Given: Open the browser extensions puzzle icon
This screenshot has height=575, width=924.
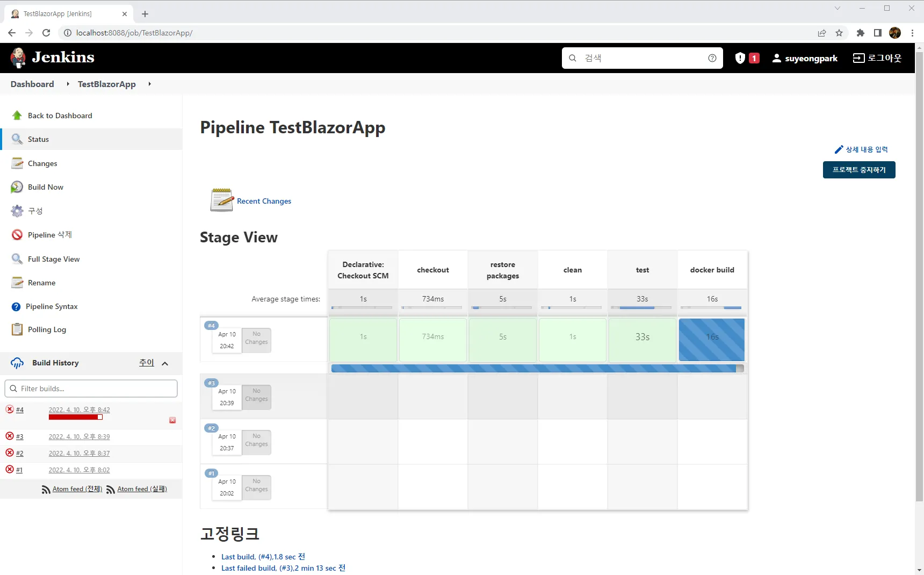Looking at the screenshot, I should tap(861, 33).
